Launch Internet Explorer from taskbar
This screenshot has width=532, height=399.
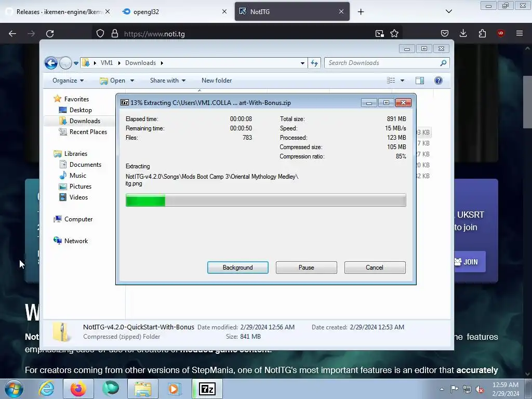pyautogui.click(x=46, y=389)
